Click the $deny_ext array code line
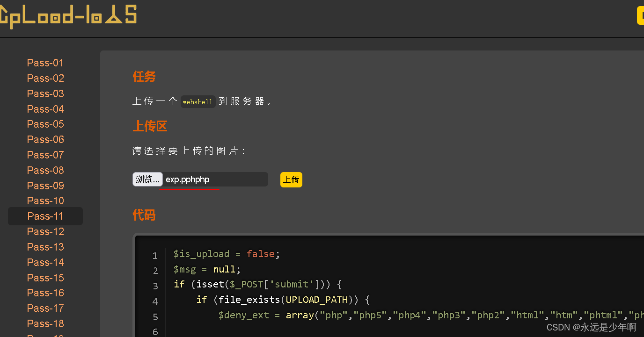Viewport: 644px width, 337px height. pyautogui.click(x=431, y=315)
